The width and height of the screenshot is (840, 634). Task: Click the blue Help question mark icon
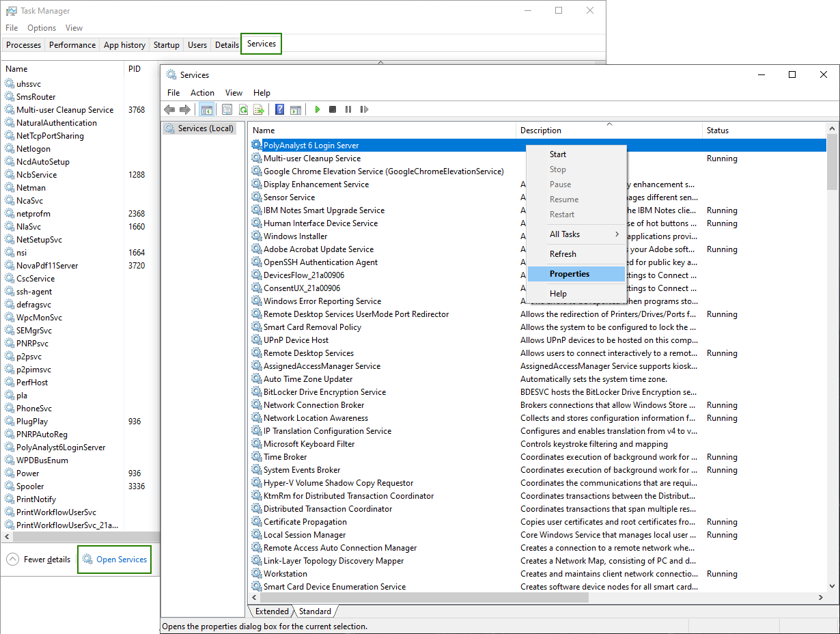click(279, 109)
